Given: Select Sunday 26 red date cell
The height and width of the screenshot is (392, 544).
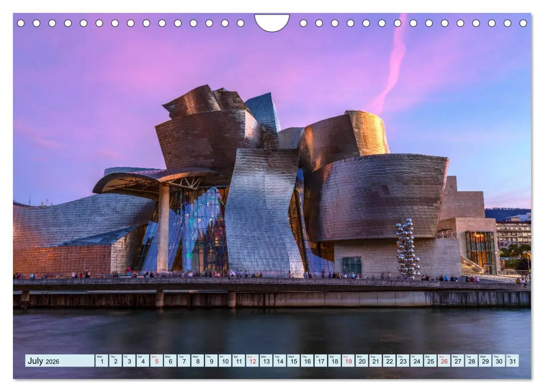Looking at the screenshot, I should 443,360.
